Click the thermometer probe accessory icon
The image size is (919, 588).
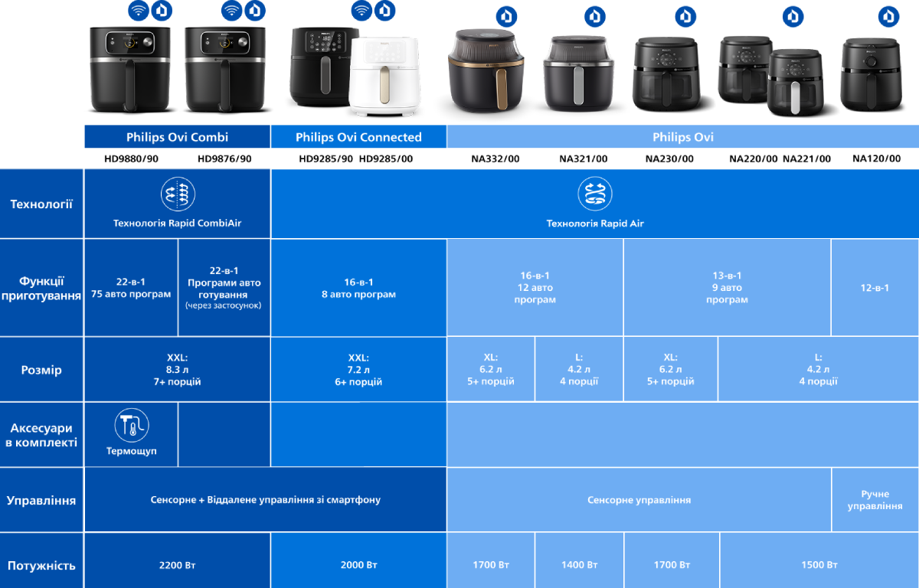click(132, 426)
